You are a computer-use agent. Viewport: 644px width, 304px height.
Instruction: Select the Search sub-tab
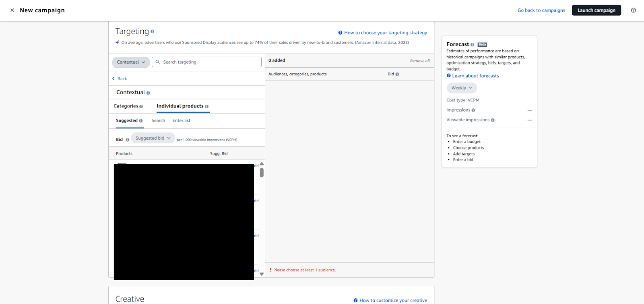pos(158,121)
